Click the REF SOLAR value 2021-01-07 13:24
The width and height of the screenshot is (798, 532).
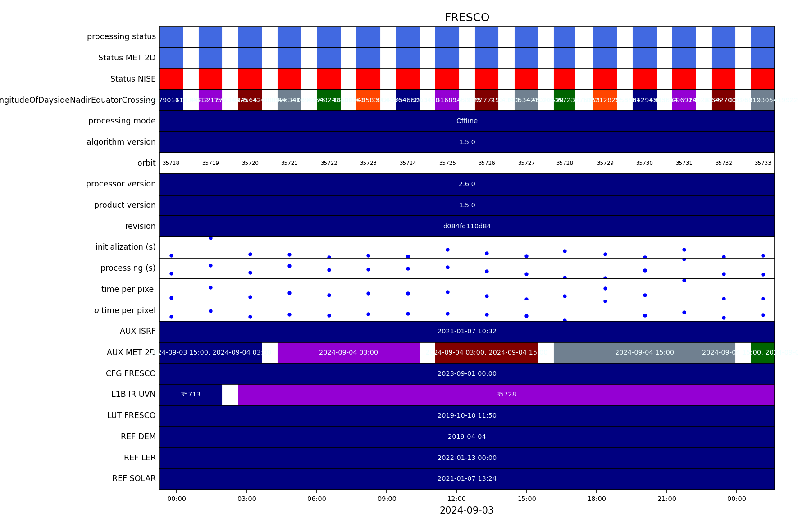pos(467,479)
